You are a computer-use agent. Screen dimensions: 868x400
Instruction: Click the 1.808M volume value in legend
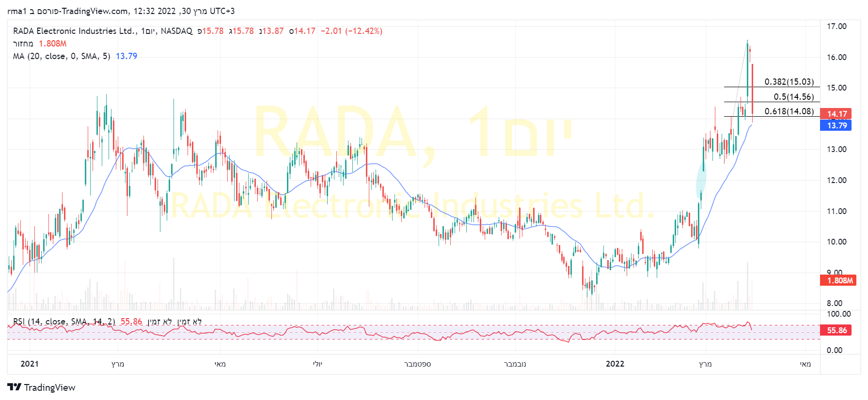53,44
